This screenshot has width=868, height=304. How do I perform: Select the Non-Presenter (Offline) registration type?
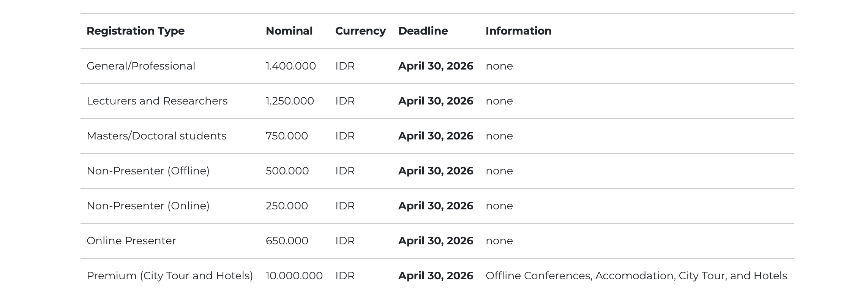coord(148,171)
